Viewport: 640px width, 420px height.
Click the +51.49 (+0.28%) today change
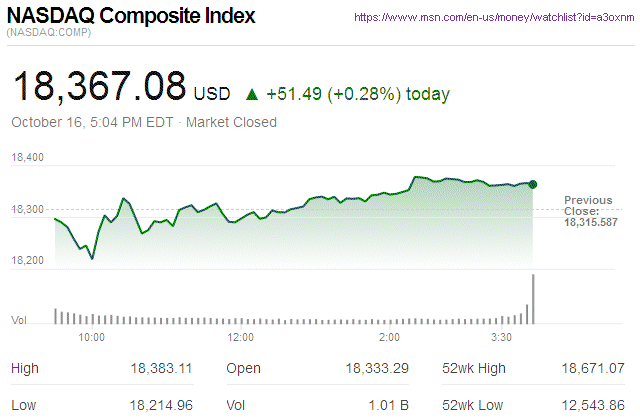pos(358,94)
